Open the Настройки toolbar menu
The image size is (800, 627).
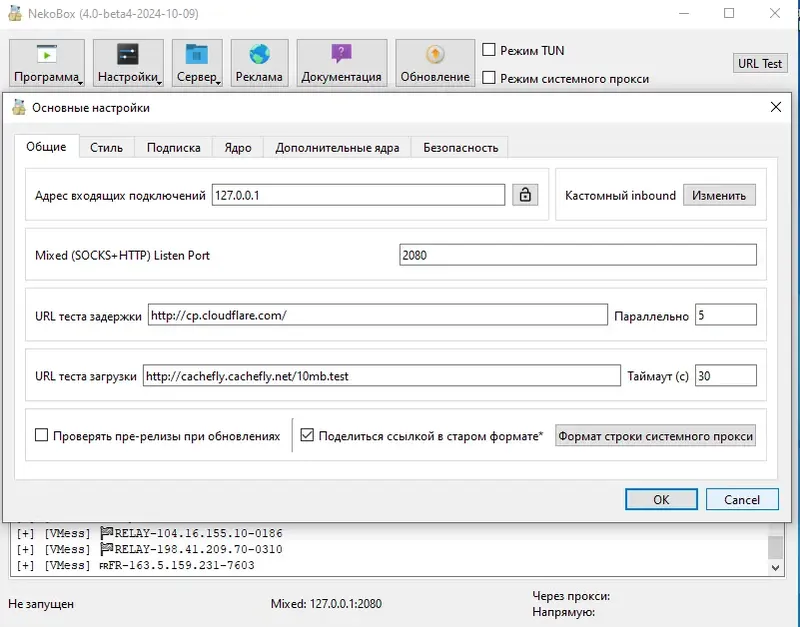[x=128, y=63]
